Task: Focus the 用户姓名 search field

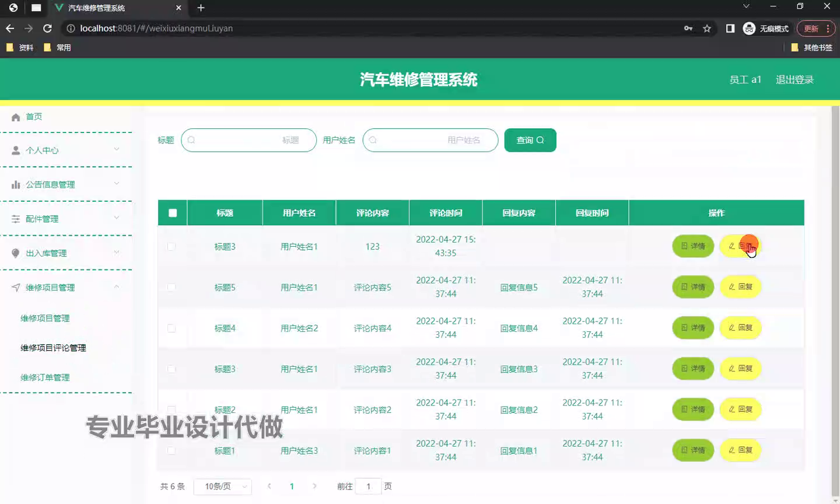Action: (430, 140)
